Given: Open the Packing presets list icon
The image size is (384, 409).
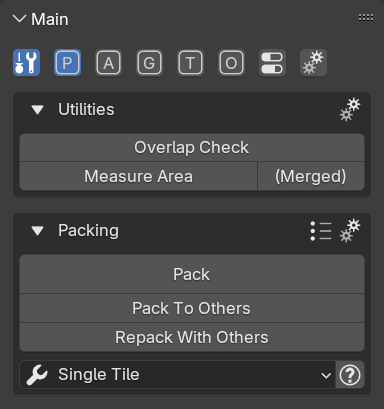Looking at the screenshot, I should pyautogui.click(x=321, y=231).
